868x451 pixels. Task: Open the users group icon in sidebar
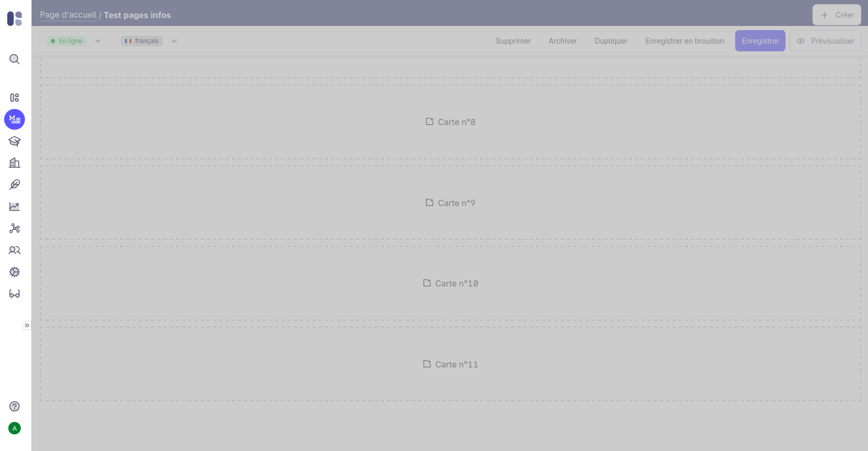15,250
